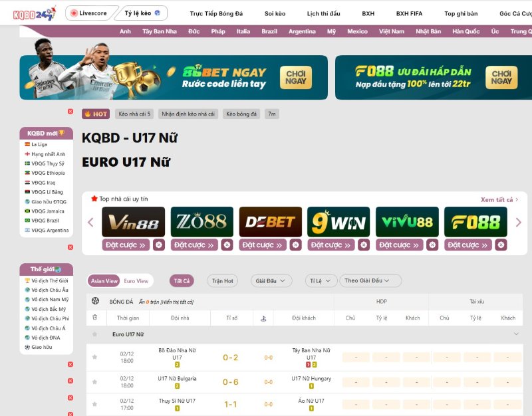
Task: Open the Giải Đấu dropdown
Action: [270, 280]
